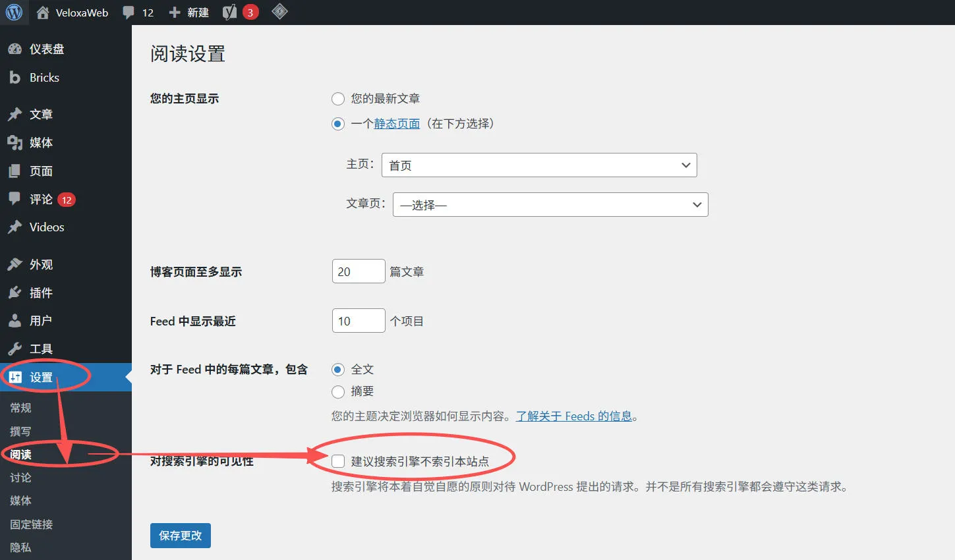Open 仪表盘 dashboard icon
Viewport: 955px width, 560px height.
click(14, 49)
